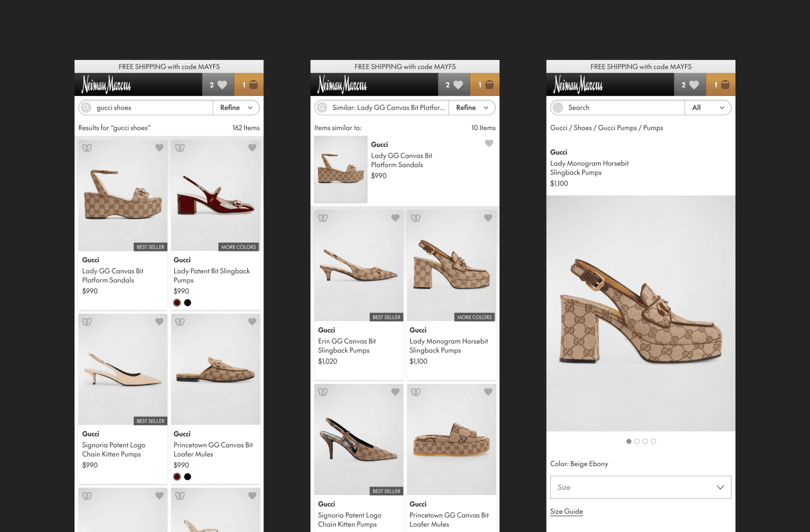Open favorites list from gucci shoes results header
The height and width of the screenshot is (532, 810).
pos(218,85)
